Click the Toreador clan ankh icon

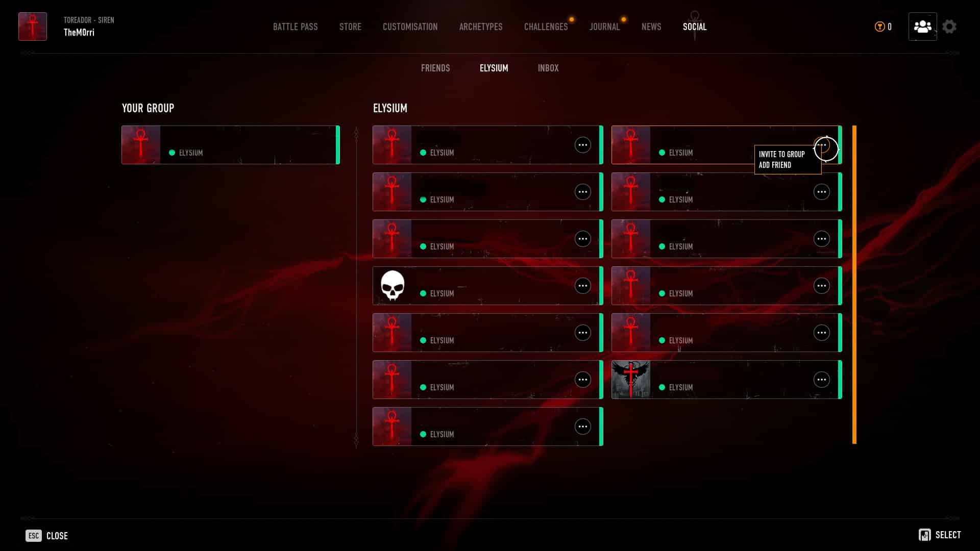point(32,26)
